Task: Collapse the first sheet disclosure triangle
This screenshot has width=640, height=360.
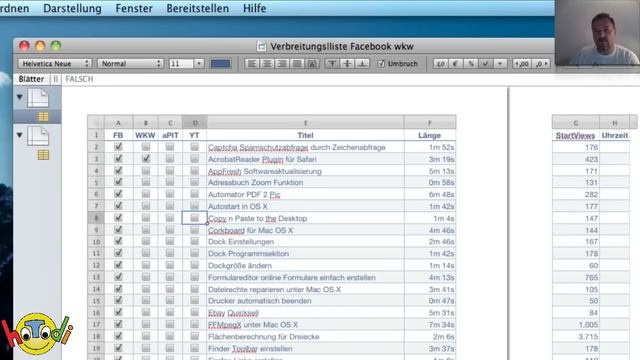Action: (x=20, y=97)
